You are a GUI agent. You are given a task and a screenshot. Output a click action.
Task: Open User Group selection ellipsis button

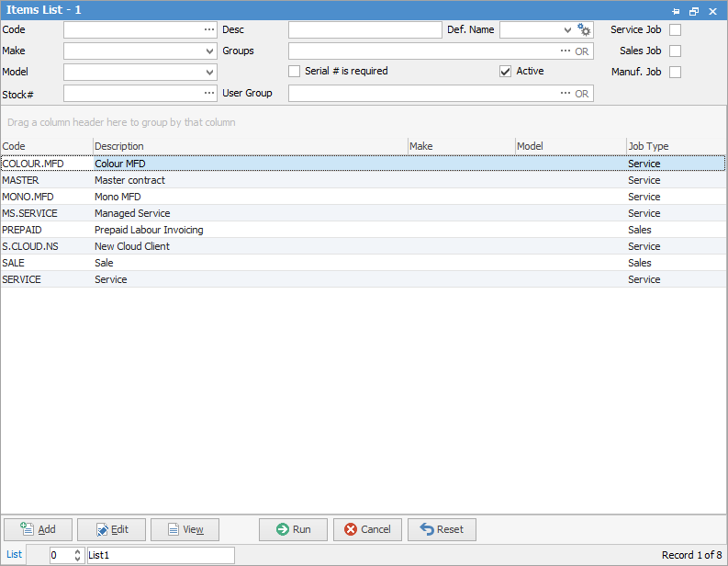coord(565,93)
